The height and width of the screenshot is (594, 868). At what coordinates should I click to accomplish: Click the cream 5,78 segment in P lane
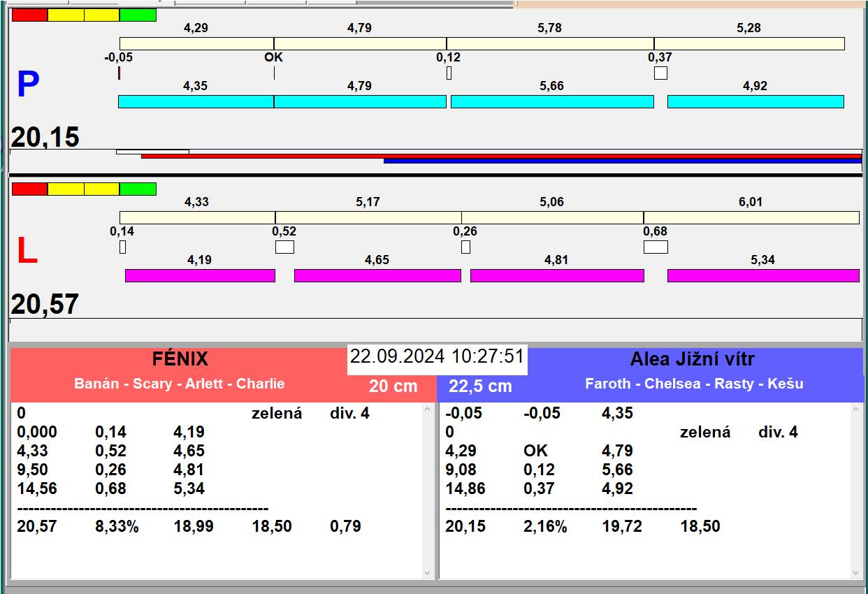pyautogui.click(x=550, y=43)
